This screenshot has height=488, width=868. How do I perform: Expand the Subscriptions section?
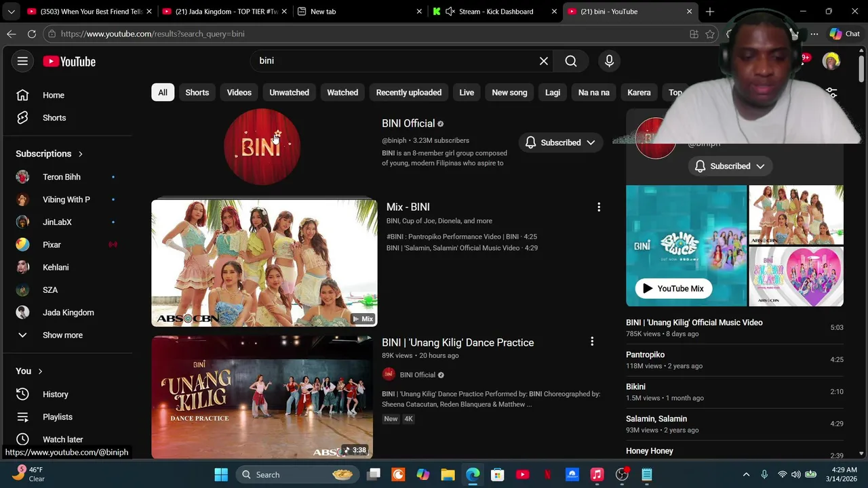(x=49, y=154)
